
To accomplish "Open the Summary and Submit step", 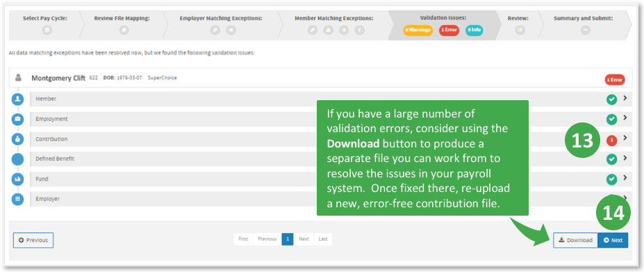I will [583, 24].
